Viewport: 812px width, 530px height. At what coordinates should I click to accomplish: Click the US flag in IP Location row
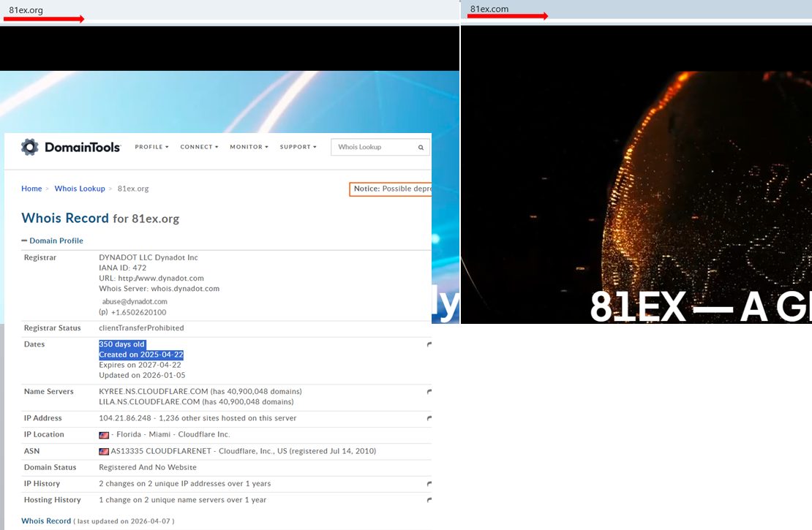click(x=104, y=435)
